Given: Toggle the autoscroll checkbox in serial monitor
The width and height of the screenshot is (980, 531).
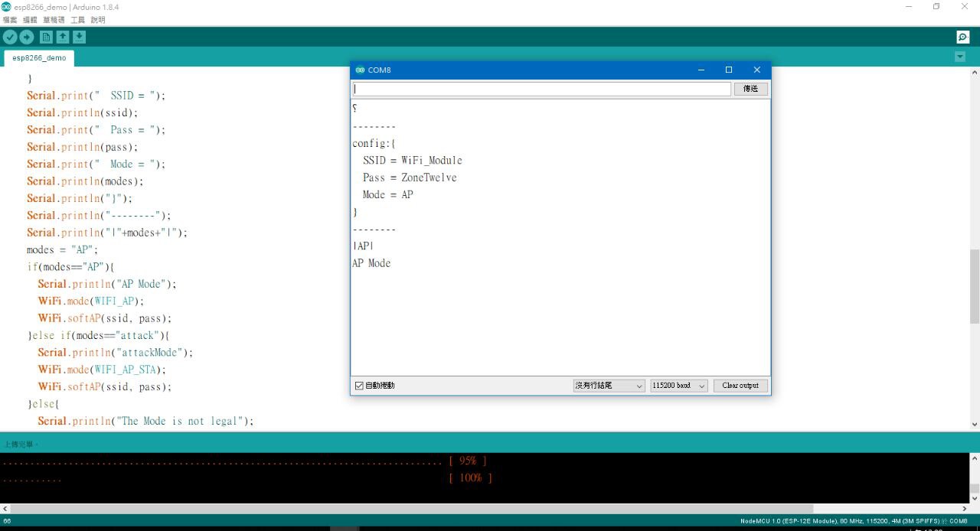Looking at the screenshot, I should click(x=359, y=386).
